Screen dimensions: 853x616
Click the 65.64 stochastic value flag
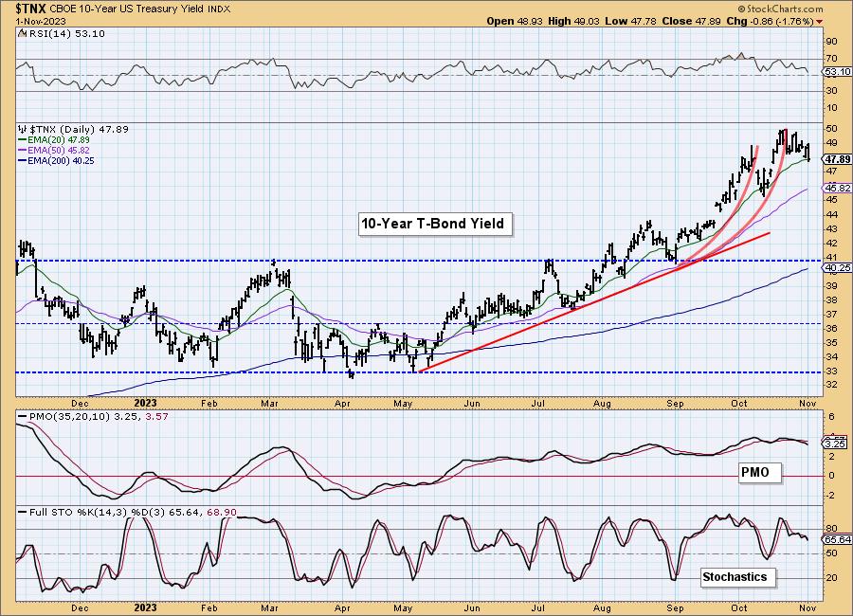(838, 540)
